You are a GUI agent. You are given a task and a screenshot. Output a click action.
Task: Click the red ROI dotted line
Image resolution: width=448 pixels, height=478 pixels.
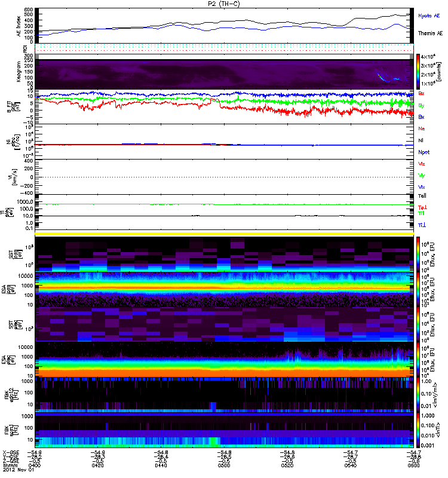click(224, 51)
